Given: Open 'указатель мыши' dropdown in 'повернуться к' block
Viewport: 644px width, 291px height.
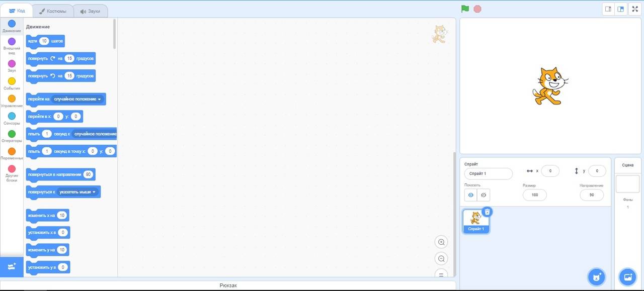Looking at the screenshot, I should pyautogui.click(x=94, y=192).
